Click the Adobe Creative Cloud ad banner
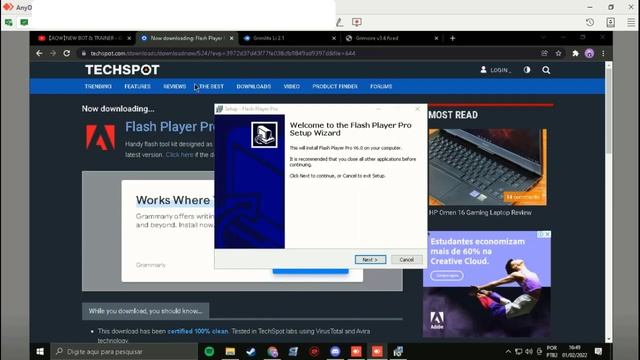The height and width of the screenshot is (360, 640). 487,284
